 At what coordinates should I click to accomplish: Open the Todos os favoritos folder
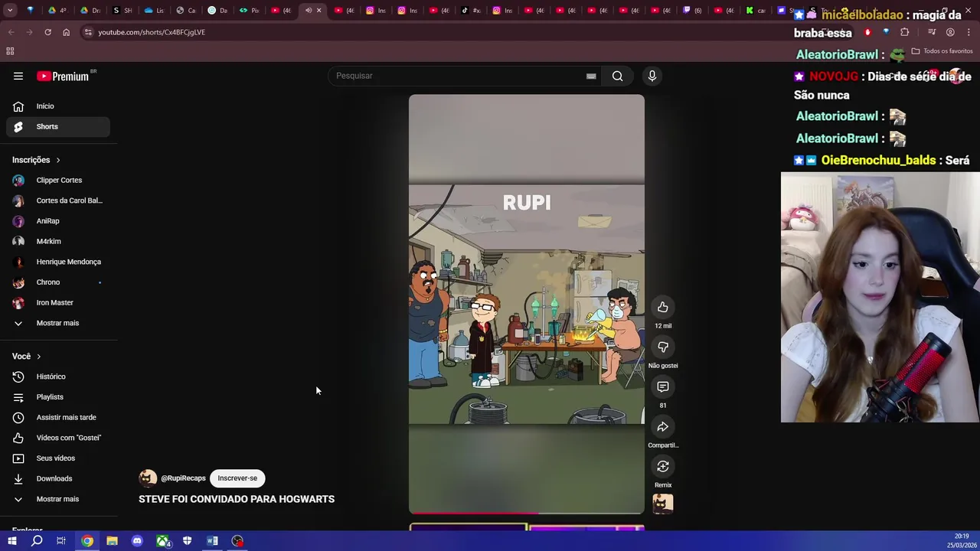(942, 51)
